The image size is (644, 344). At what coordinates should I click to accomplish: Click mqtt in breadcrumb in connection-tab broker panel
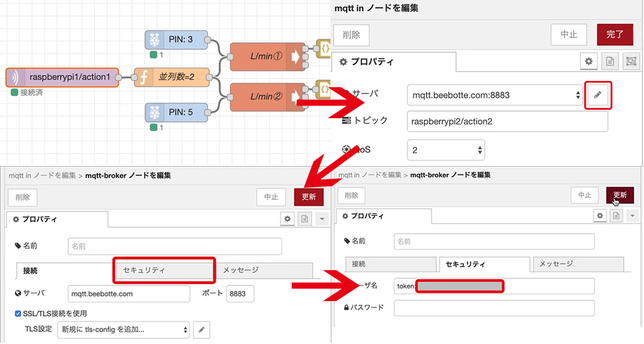[x=42, y=175]
